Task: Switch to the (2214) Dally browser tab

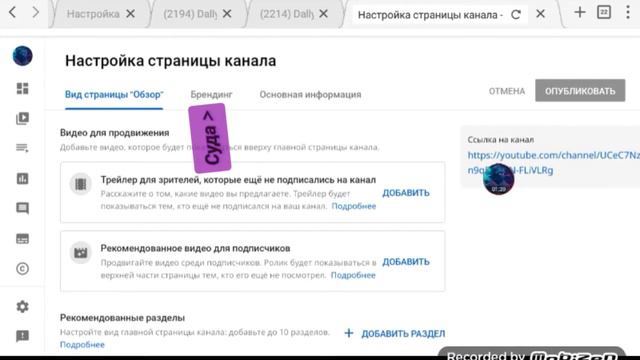Action: [287, 14]
